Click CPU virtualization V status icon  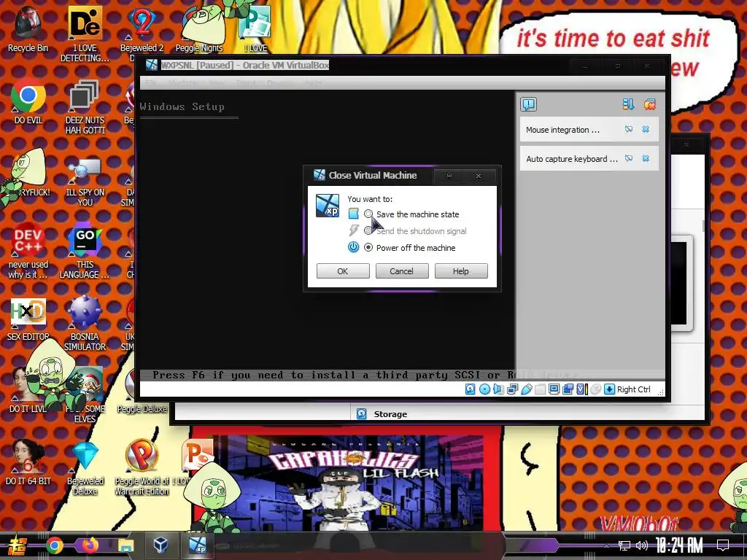(582, 389)
